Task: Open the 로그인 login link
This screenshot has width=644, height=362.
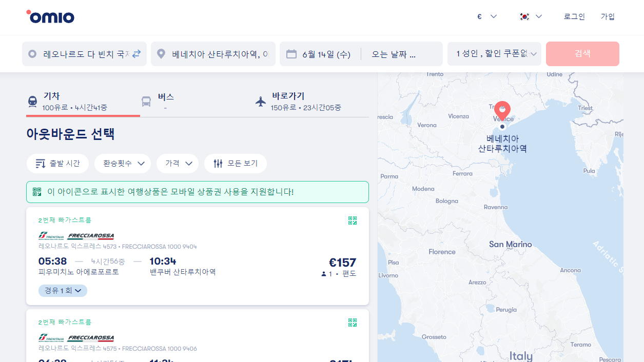Action: (574, 16)
